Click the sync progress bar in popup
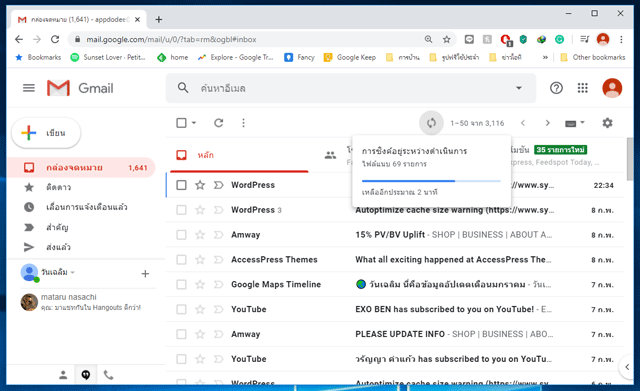Screen dimensions: 640x391 tap(431, 181)
